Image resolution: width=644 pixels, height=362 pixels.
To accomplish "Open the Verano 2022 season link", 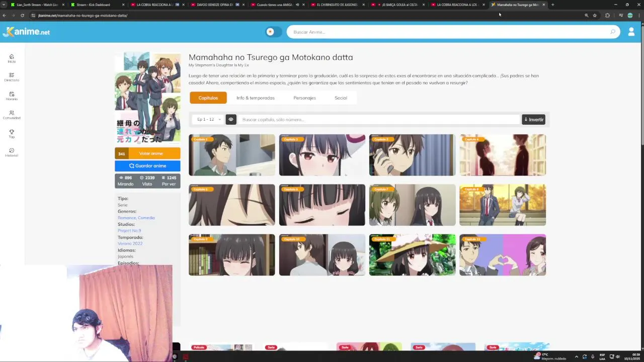I will (130, 243).
